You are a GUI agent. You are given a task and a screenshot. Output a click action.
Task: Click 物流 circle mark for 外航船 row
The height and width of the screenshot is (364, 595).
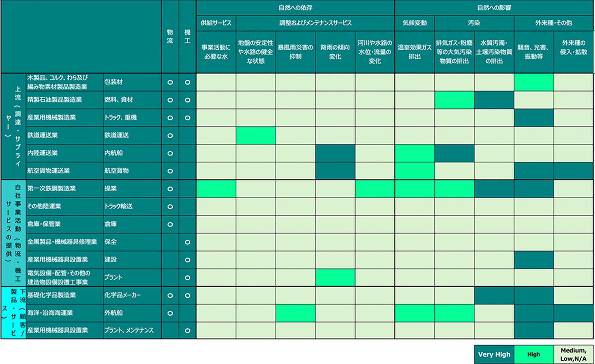(170, 313)
